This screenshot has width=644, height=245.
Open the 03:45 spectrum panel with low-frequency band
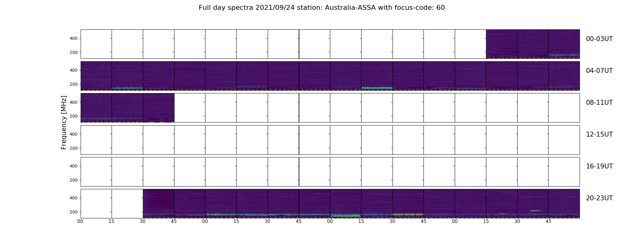point(564,44)
